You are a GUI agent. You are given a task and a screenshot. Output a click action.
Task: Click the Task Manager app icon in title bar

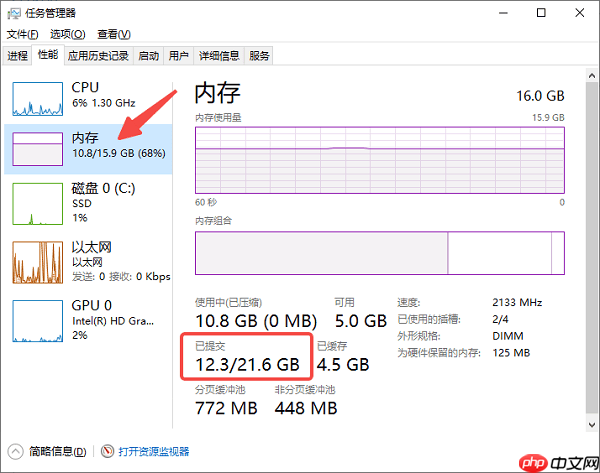[14, 13]
